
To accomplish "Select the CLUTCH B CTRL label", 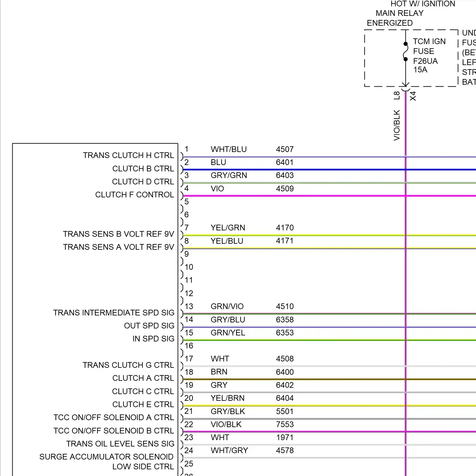I will click(x=143, y=169).
